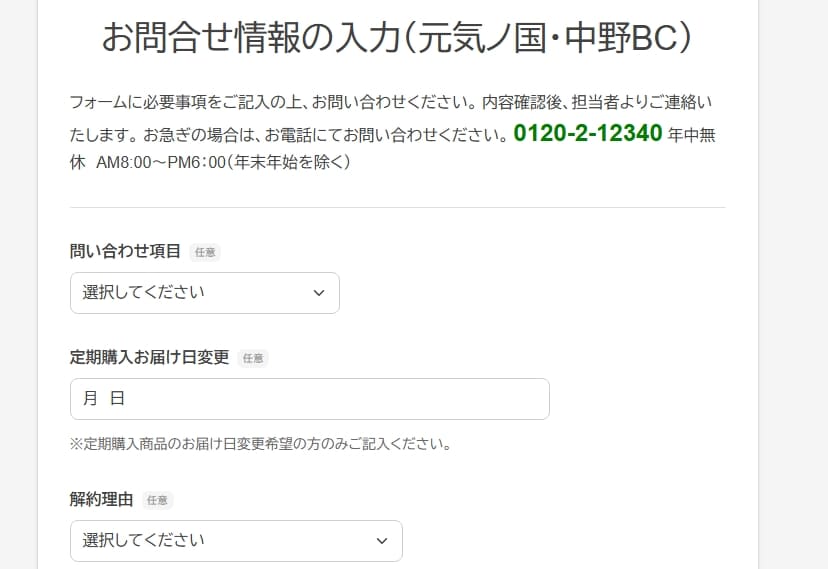Focus the 定期購入お届け日変更 text field
The image size is (828, 569).
309,399
